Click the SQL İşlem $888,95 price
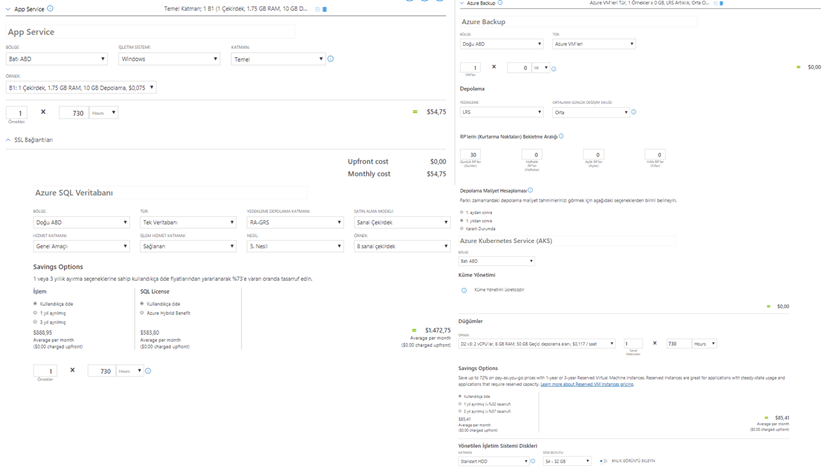The width and height of the screenshot is (824, 467). [43, 333]
